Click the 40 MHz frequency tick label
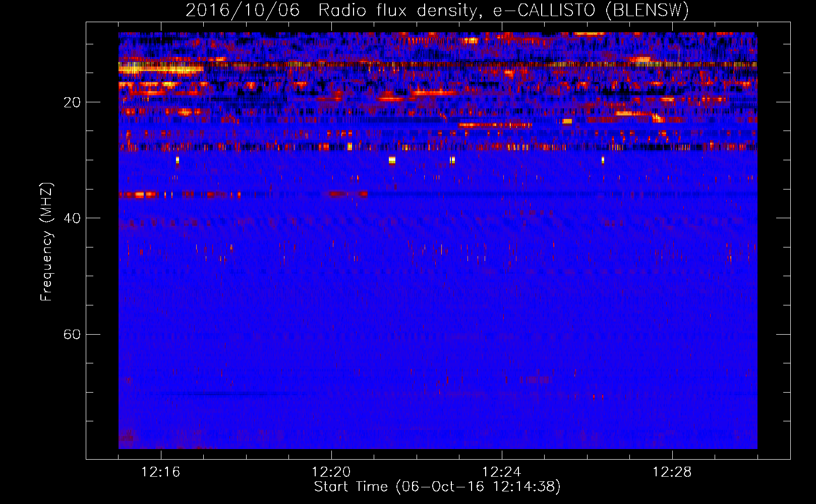 click(x=72, y=219)
